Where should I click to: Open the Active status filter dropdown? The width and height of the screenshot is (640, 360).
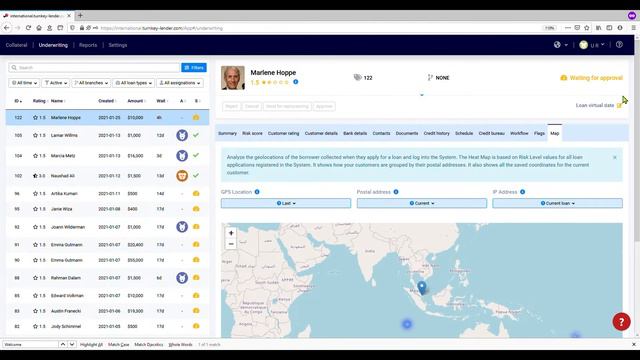tap(56, 83)
